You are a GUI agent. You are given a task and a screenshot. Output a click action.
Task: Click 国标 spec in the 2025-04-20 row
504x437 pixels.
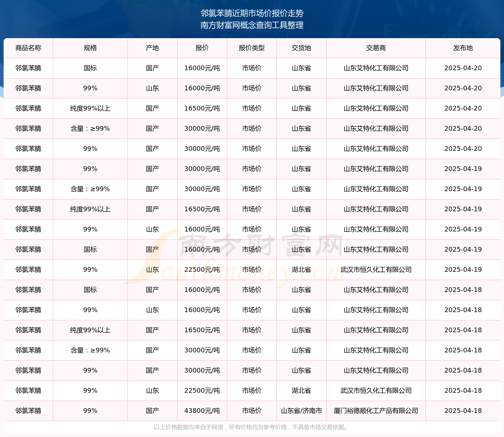click(90, 68)
